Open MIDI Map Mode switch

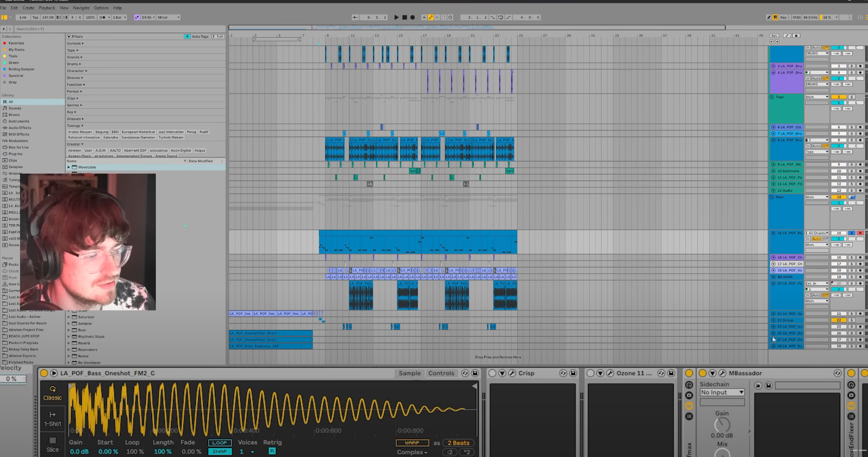[x=797, y=17]
